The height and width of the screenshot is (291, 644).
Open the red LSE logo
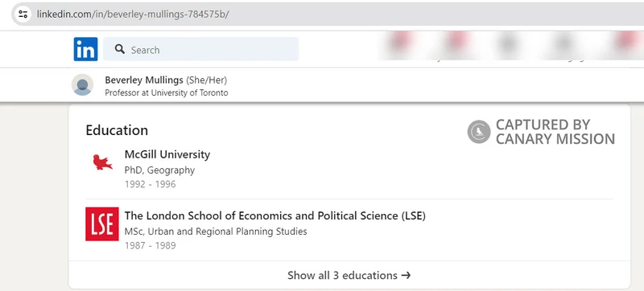102,223
